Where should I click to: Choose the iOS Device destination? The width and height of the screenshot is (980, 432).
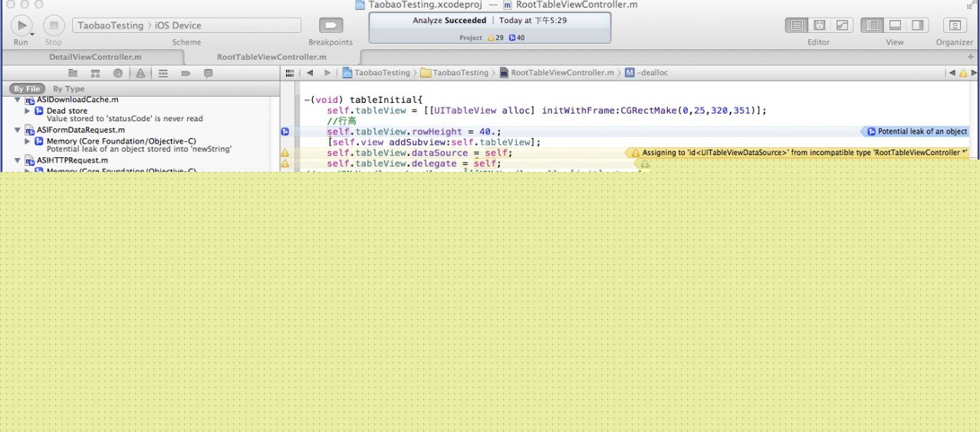179,25
